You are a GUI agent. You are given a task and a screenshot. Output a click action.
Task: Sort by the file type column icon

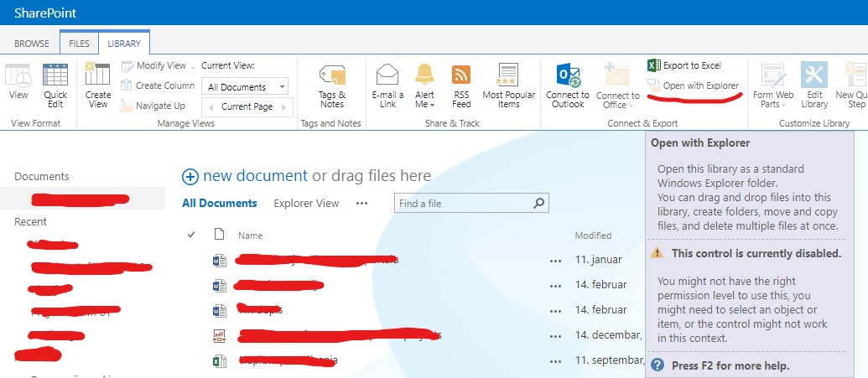pos(219,235)
